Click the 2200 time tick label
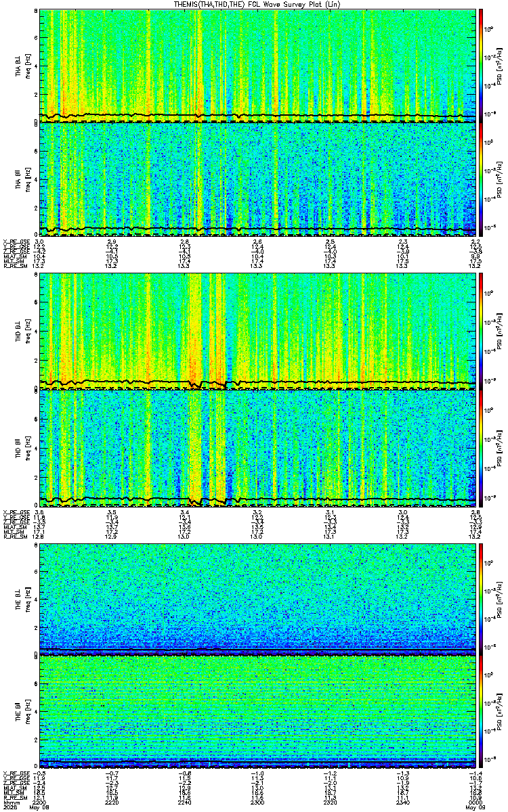 pyautogui.click(x=39, y=802)
